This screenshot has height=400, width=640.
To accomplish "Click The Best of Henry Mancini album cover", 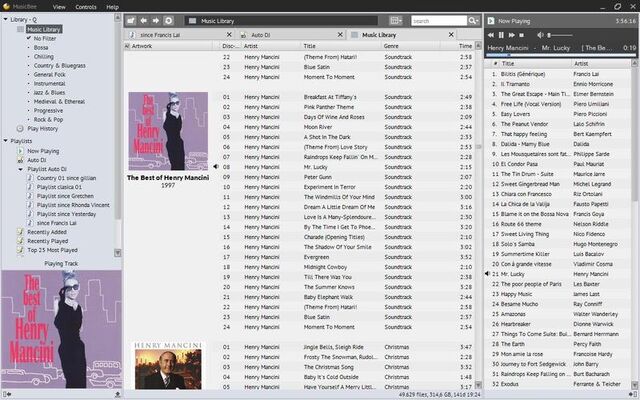I will point(168,131).
